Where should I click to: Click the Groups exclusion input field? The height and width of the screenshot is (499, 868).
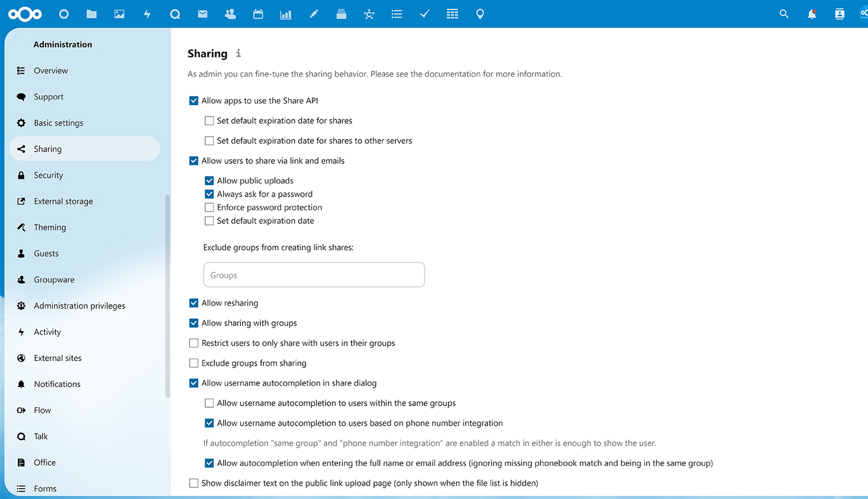[x=314, y=275]
